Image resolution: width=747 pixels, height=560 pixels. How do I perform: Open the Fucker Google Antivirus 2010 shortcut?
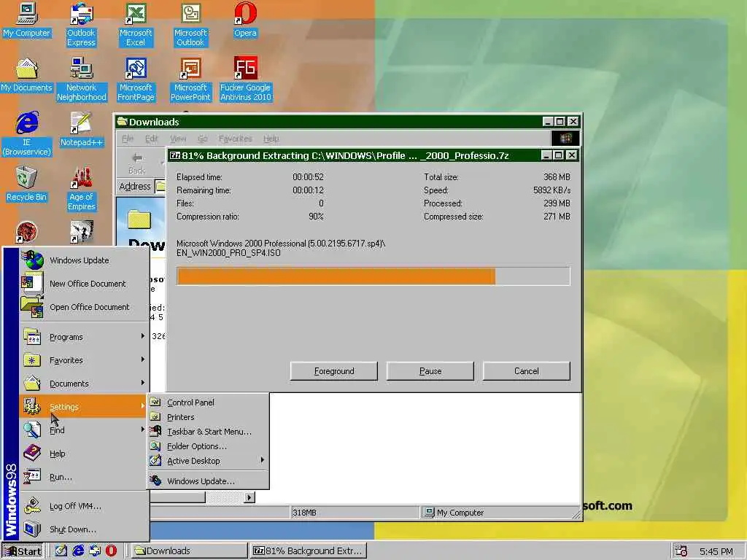(x=245, y=79)
